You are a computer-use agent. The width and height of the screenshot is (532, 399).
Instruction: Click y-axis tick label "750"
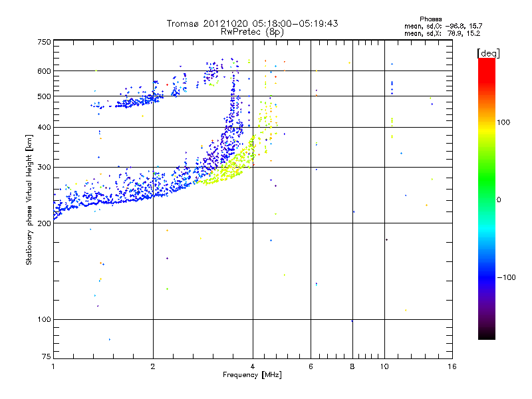(44, 42)
